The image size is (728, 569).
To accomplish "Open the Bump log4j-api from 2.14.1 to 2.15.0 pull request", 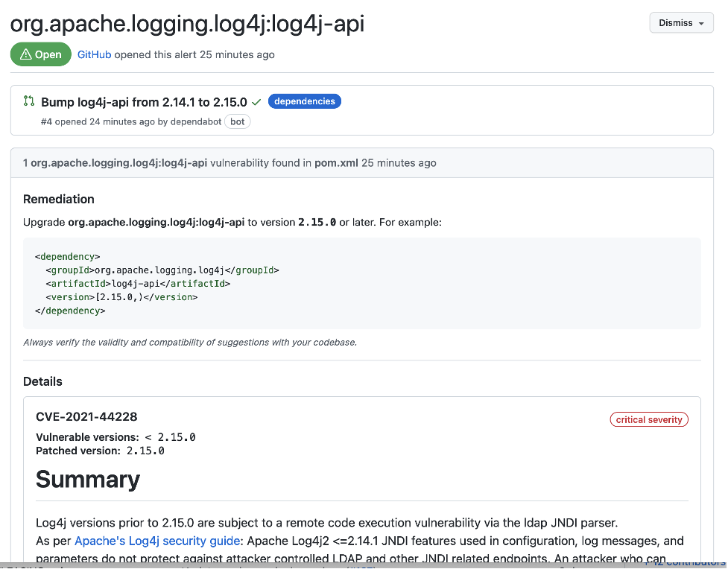I will pyautogui.click(x=144, y=101).
